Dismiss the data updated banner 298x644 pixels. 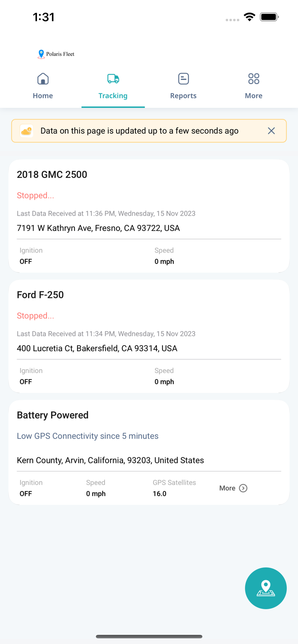coord(271,131)
